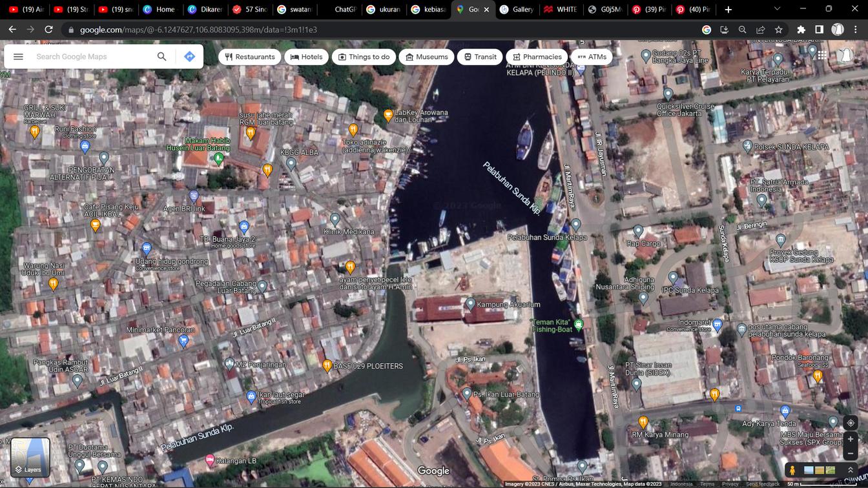The height and width of the screenshot is (488, 868).
Task: Filter map by ATMs chip
Action: tap(592, 57)
